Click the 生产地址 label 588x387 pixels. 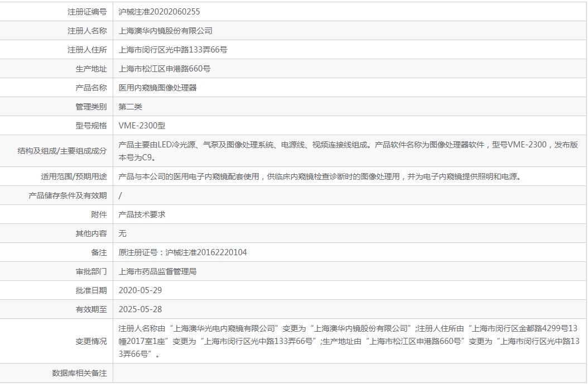pyautogui.click(x=91, y=69)
